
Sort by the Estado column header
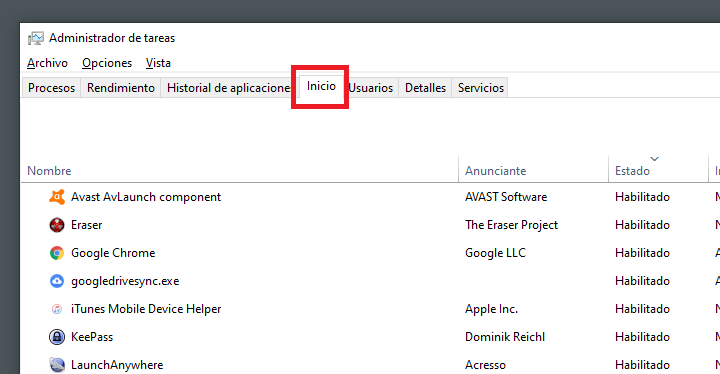pyautogui.click(x=658, y=170)
